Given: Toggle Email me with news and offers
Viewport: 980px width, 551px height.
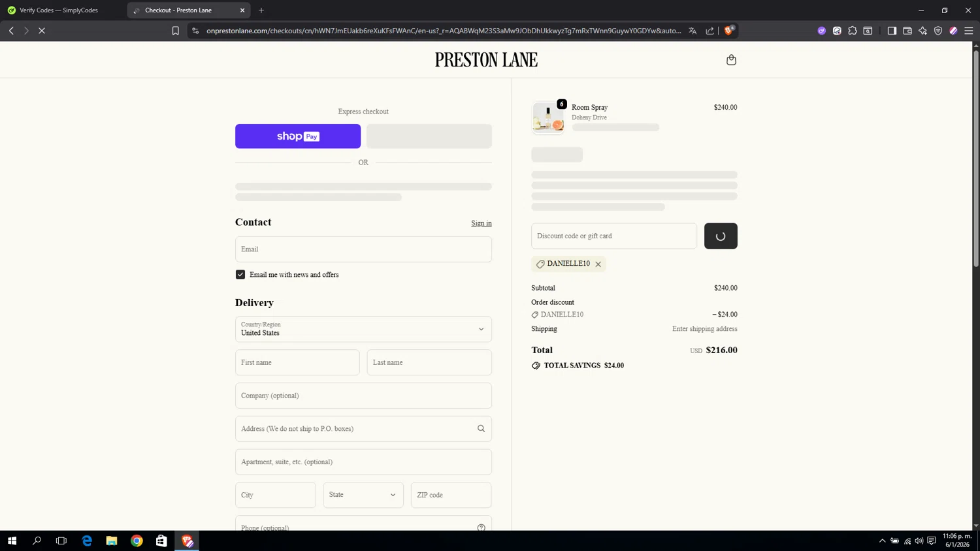Looking at the screenshot, I should coord(240,275).
